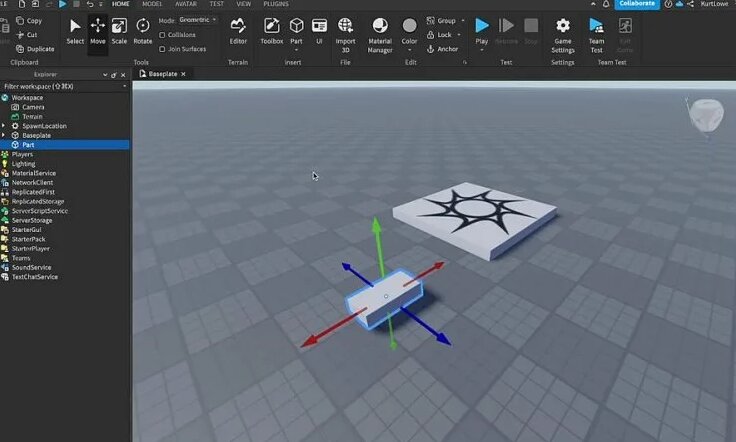The image size is (736, 442).
Task: Select the Scale tool
Action: [119, 31]
